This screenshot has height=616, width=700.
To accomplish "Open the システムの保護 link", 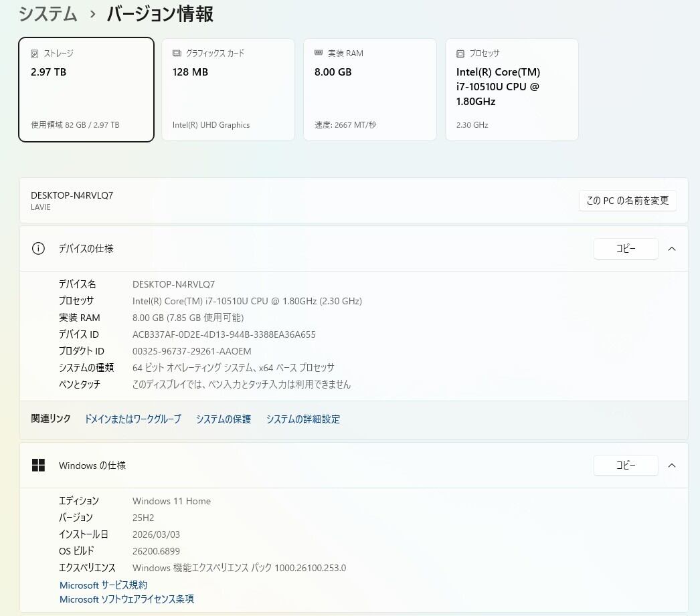I will 224,419.
